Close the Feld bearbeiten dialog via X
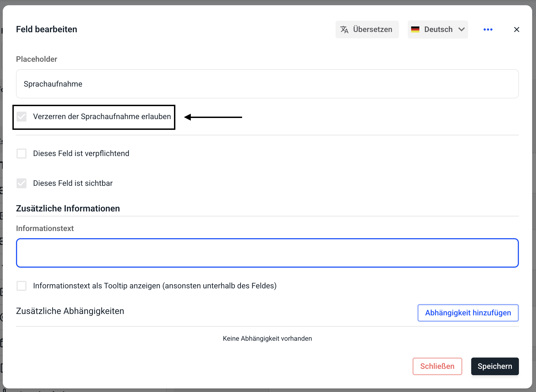 516,29
